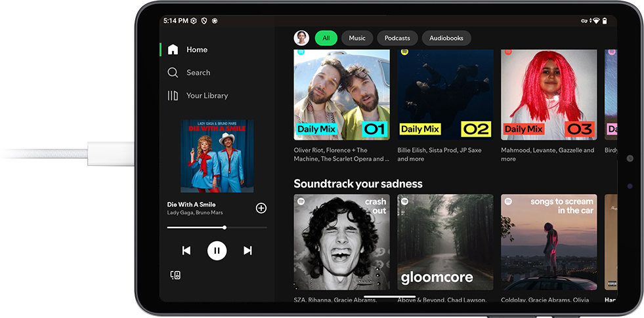Viewport: 644px width, 318px height.
Task: Tap the Android settings gear in status bar
Action: click(194, 21)
